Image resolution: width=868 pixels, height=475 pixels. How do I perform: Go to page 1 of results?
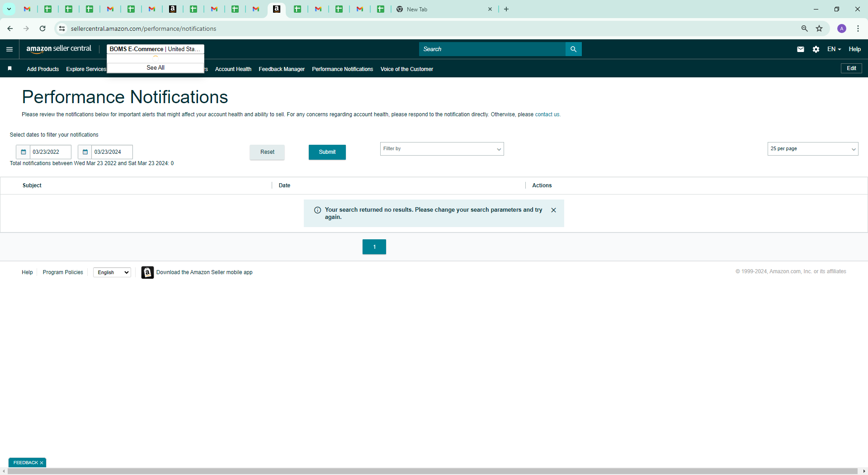pyautogui.click(x=374, y=247)
